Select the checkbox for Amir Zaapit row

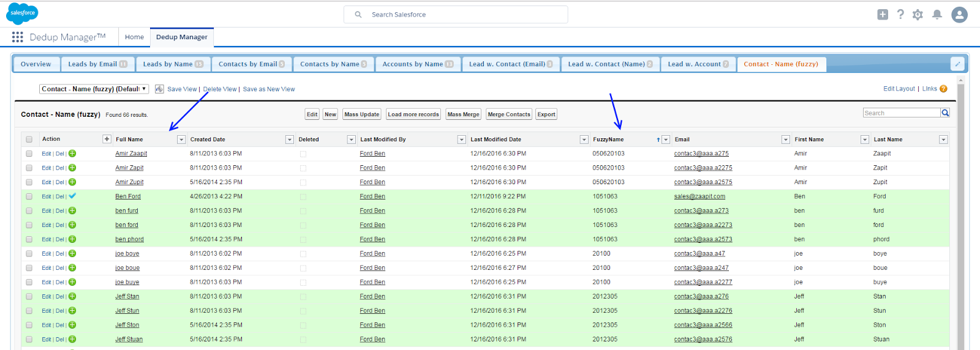[x=29, y=154]
